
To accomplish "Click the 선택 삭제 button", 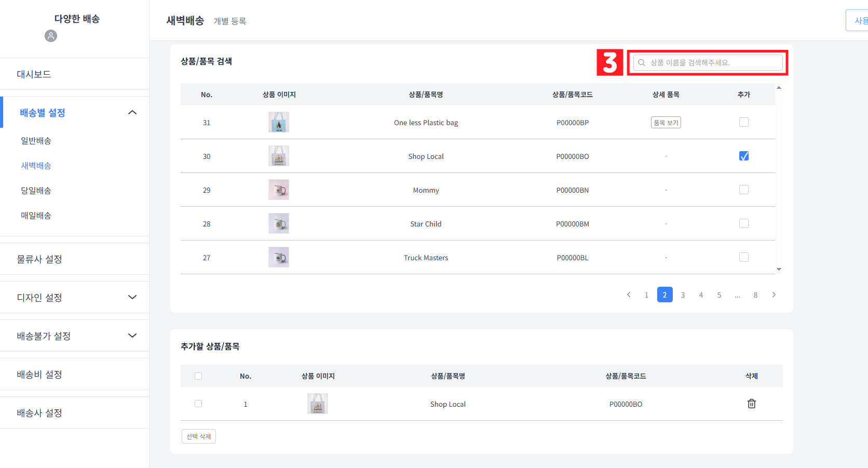I will 198,436.
